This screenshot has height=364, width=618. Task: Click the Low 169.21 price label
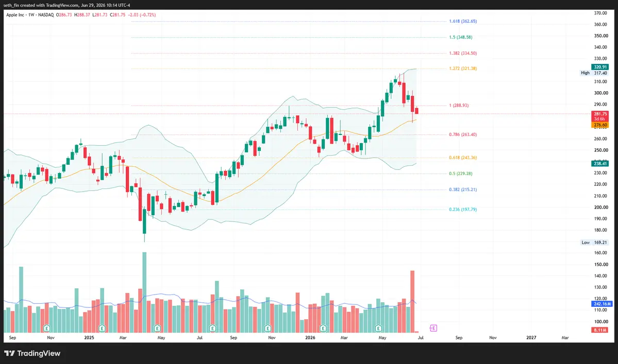(595, 242)
